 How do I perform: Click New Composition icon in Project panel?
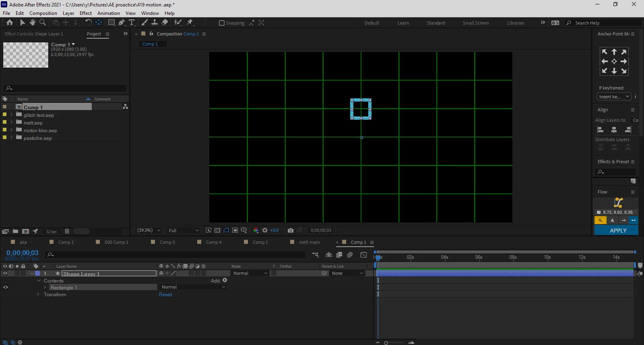coord(25,231)
